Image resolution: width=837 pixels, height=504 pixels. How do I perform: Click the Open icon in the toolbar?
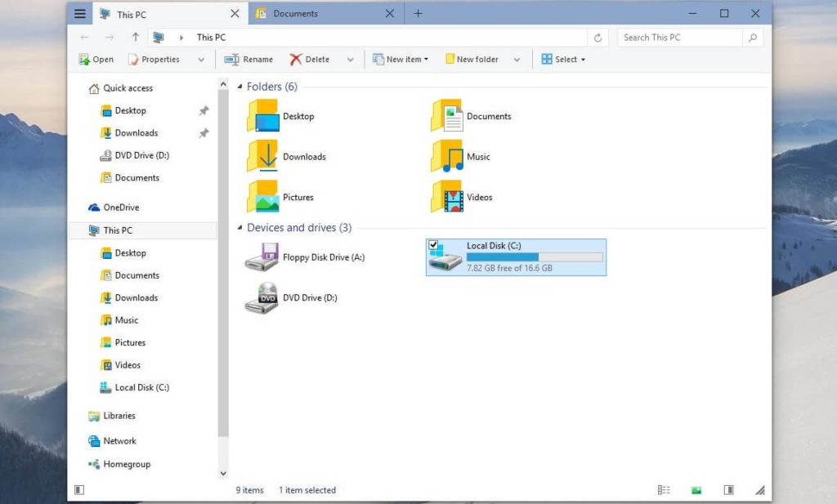96,59
